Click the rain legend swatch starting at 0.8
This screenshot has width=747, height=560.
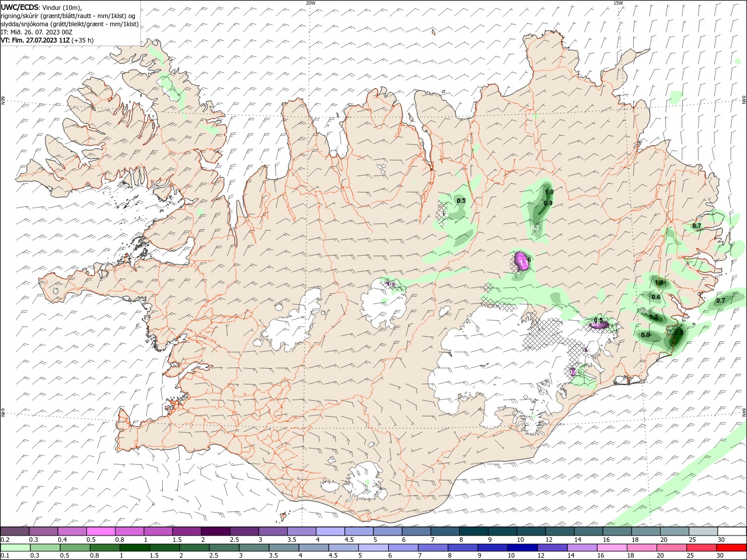coord(104,547)
